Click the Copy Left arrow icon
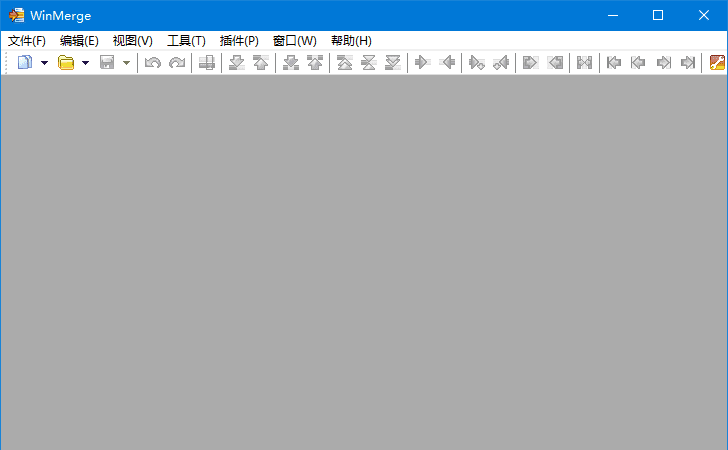 [x=448, y=62]
